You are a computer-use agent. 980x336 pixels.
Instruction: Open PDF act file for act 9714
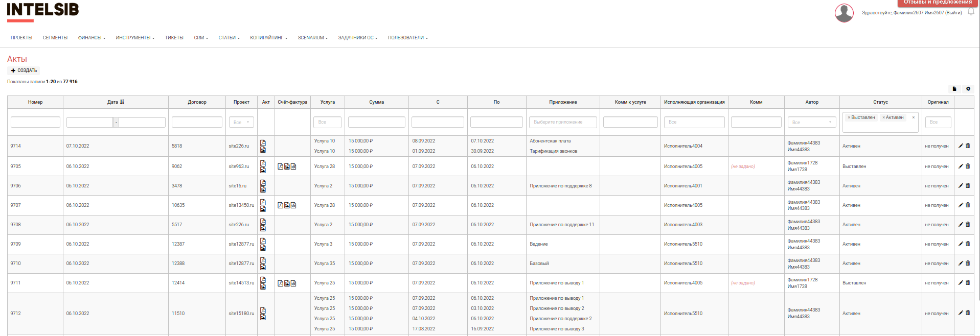tap(263, 143)
